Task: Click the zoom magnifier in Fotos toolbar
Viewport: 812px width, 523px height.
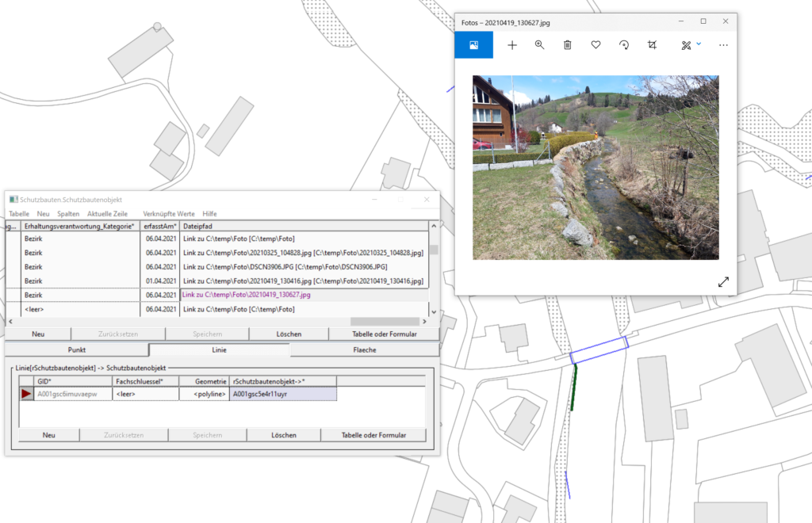Action: 539,45
